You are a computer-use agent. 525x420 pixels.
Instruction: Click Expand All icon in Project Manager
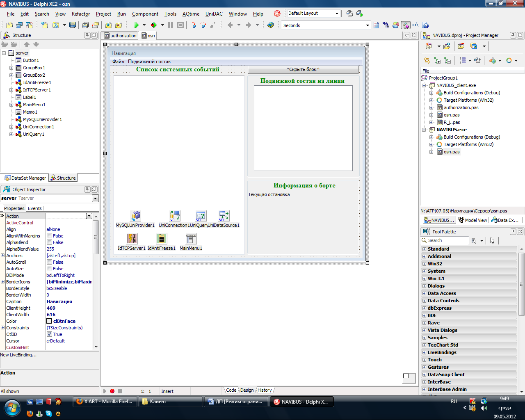tap(437, 60)
